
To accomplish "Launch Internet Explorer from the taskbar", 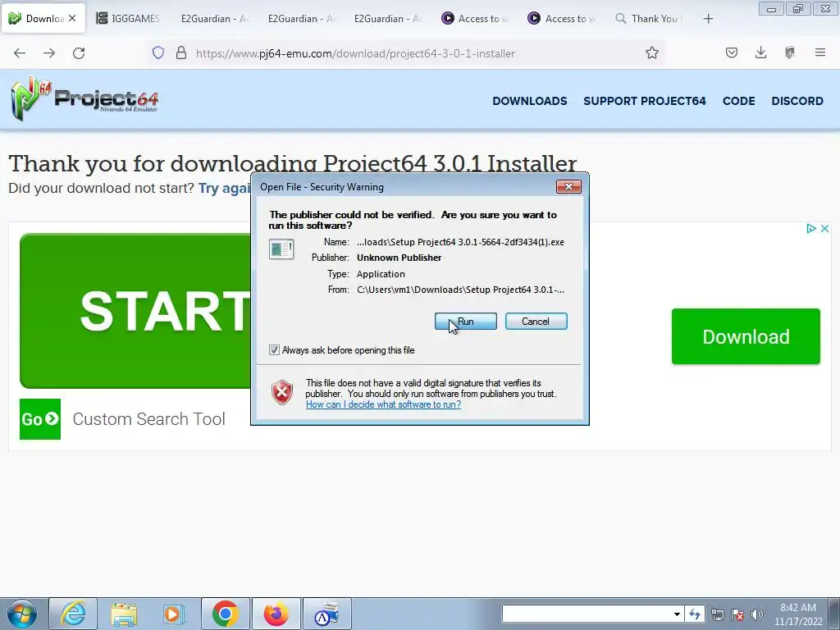I will 73,614.
